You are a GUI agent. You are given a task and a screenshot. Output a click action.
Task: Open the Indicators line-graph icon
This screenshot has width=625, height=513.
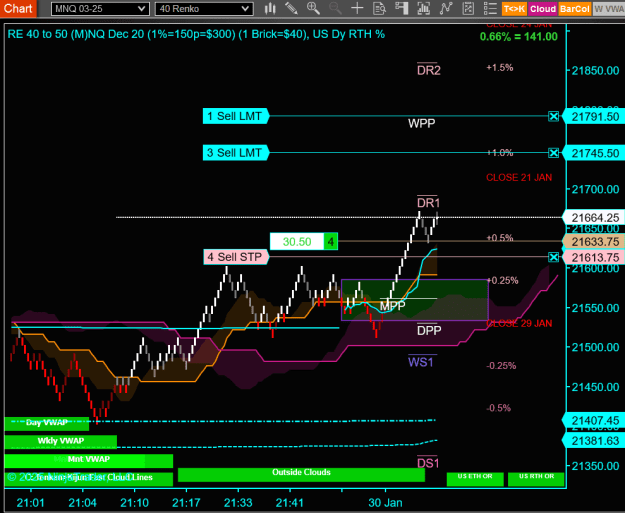pyautogui.click(x=446, y=8)
